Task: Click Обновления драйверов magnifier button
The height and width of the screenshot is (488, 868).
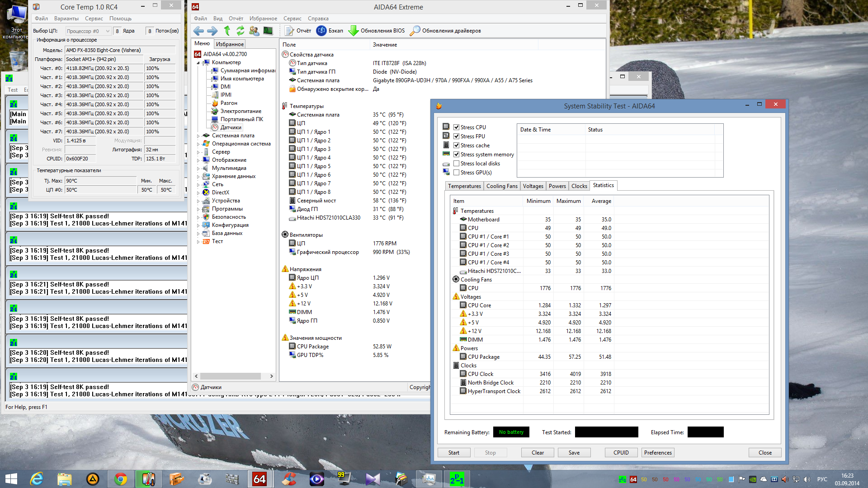Action: (x=445, y=31)
